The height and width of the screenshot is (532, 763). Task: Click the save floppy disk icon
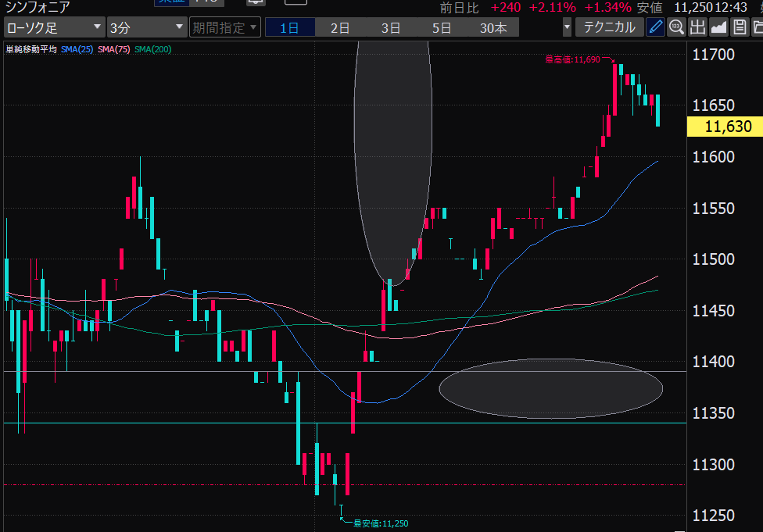(x=739, y=27)
